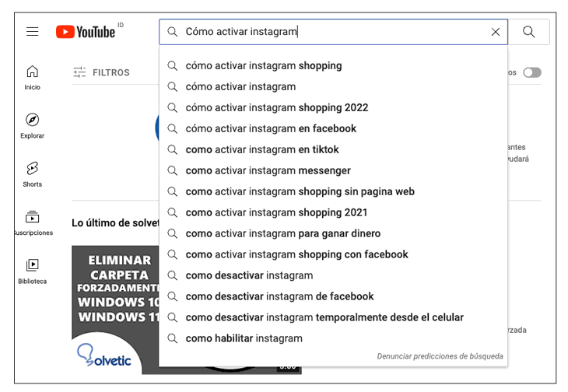Select suggestion "cómo activar instagram en facebook"

[271, 129]
